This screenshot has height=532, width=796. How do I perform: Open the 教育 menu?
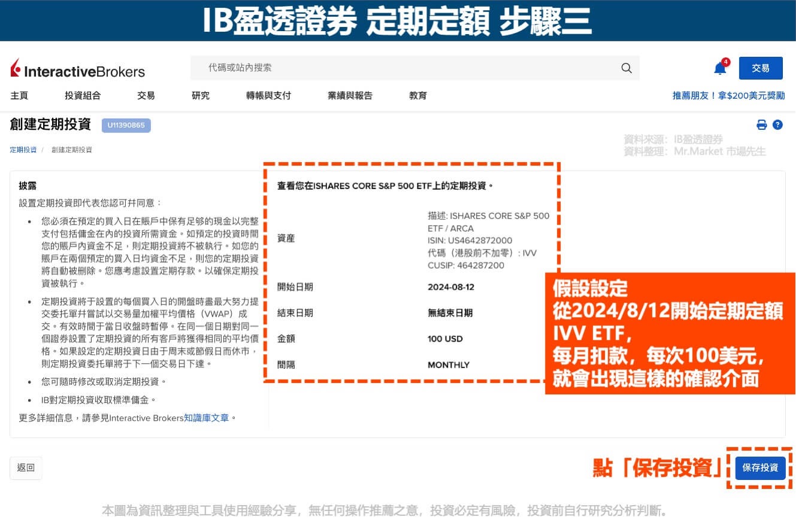[418, 96]
